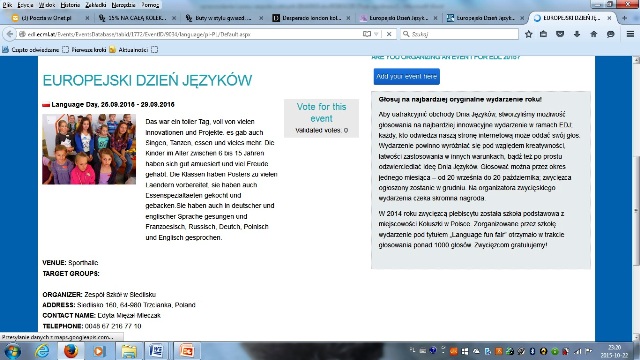Screen dimensions: 640x360
Task: Click the network signal tray icon
Action: (578, 351)
